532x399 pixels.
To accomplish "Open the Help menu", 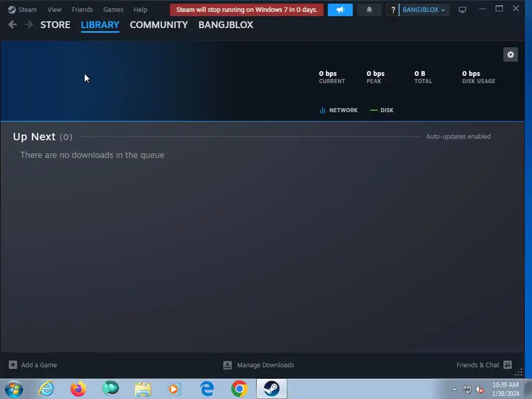I will point(140,9).
